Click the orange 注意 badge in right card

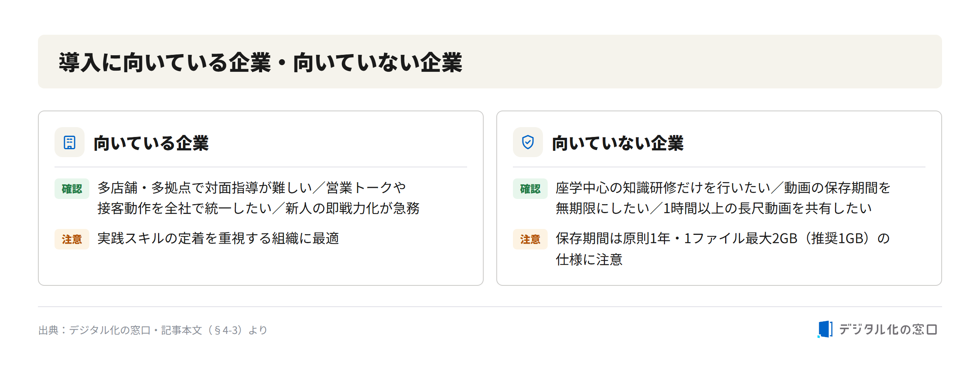530,239
